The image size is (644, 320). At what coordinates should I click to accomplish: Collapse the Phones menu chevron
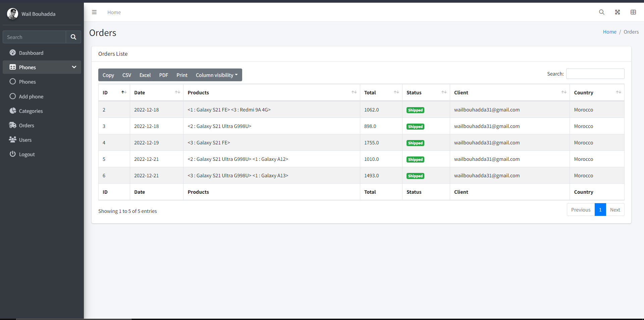click(74, 67)
